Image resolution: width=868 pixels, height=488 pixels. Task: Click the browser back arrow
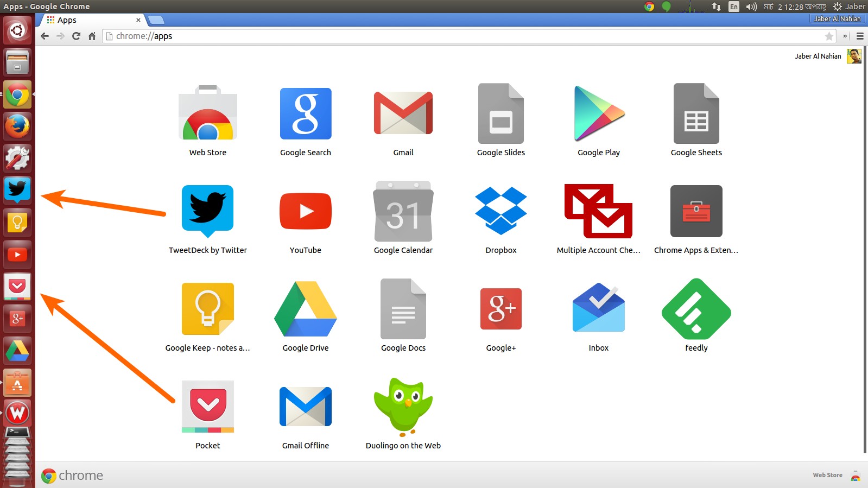click(45, 36)
